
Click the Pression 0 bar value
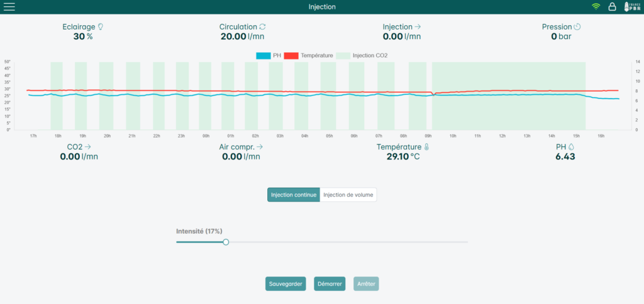tap(561, 36)
